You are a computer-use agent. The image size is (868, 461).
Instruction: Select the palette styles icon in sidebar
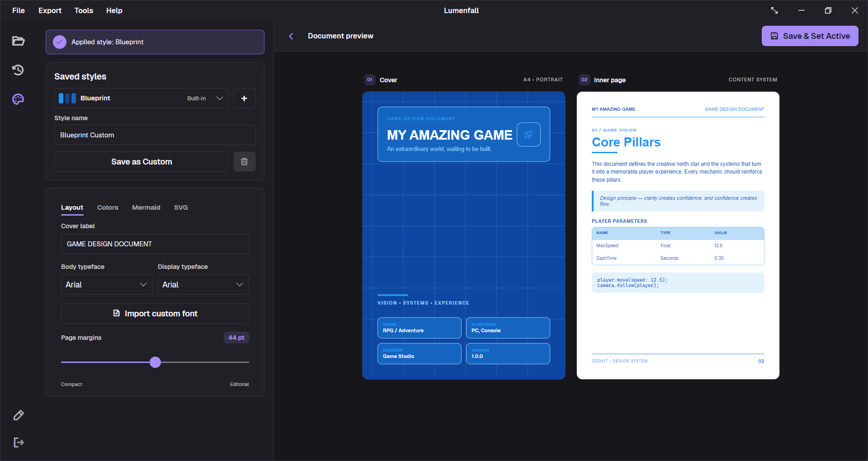point(18,99)
